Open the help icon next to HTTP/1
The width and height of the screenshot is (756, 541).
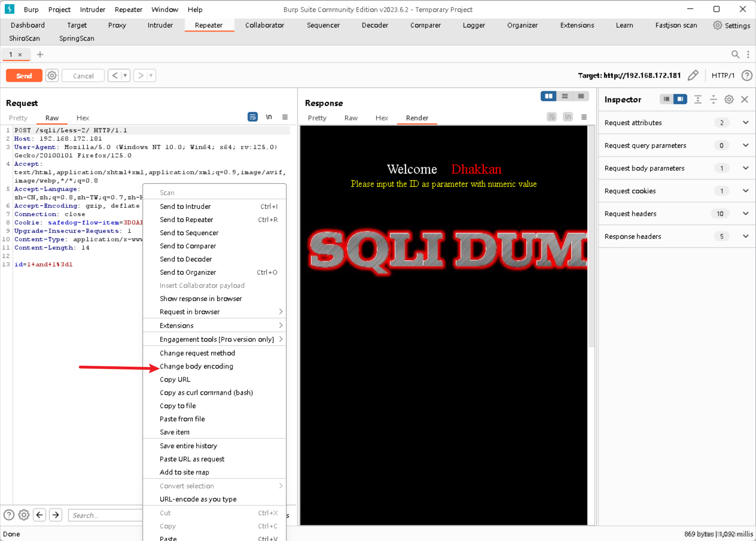coord(747,75)
